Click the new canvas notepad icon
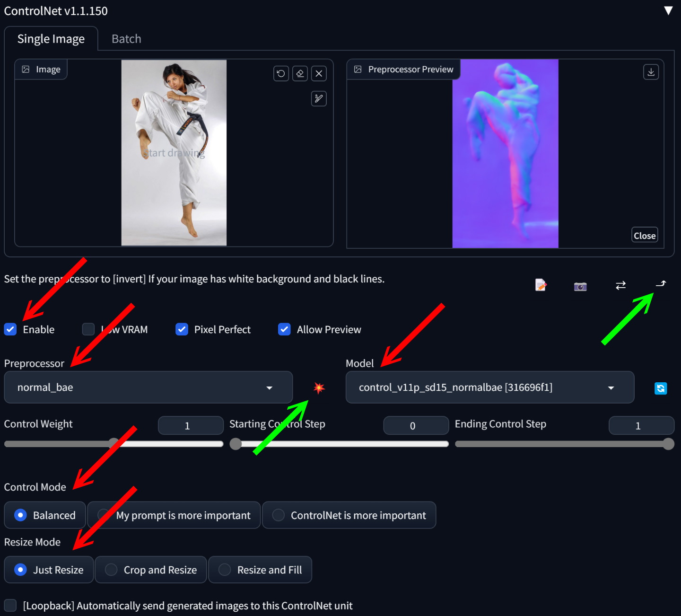The height and width of the screenshot is (616, 681). pyautogui.click(x=541, y=285)
